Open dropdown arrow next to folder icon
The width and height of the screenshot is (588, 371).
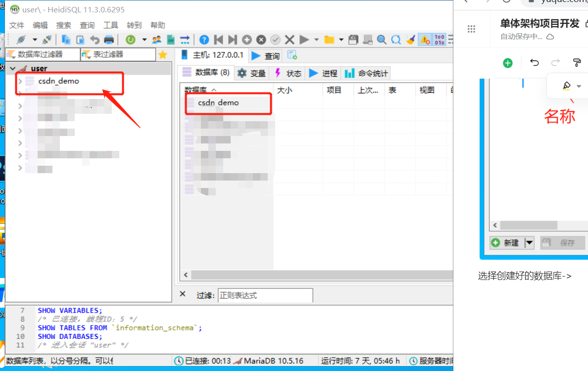tap(341, 40)
